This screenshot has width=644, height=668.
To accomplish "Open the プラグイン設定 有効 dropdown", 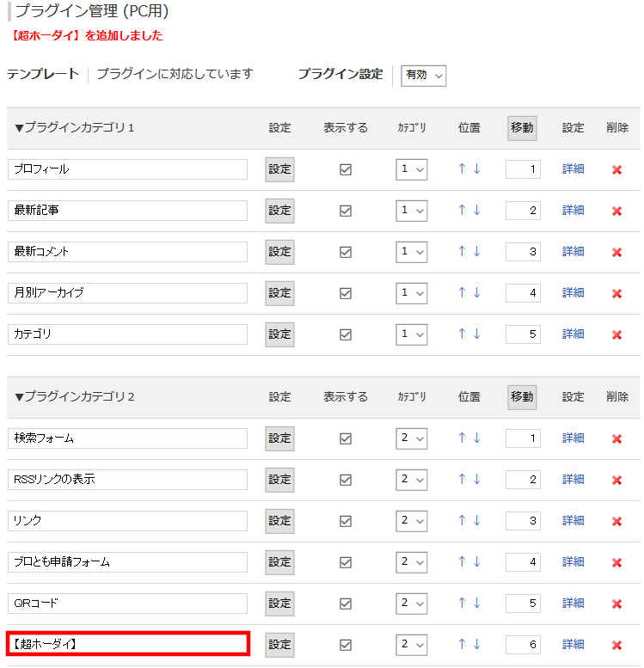I will coord(423,76).
